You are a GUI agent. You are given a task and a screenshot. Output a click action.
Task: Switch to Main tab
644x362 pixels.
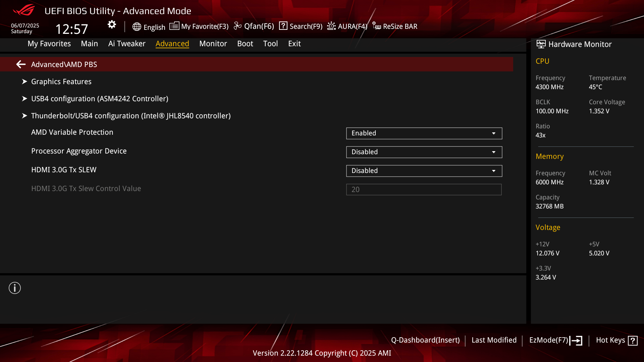pyautogui.click(x=89, y=44)
